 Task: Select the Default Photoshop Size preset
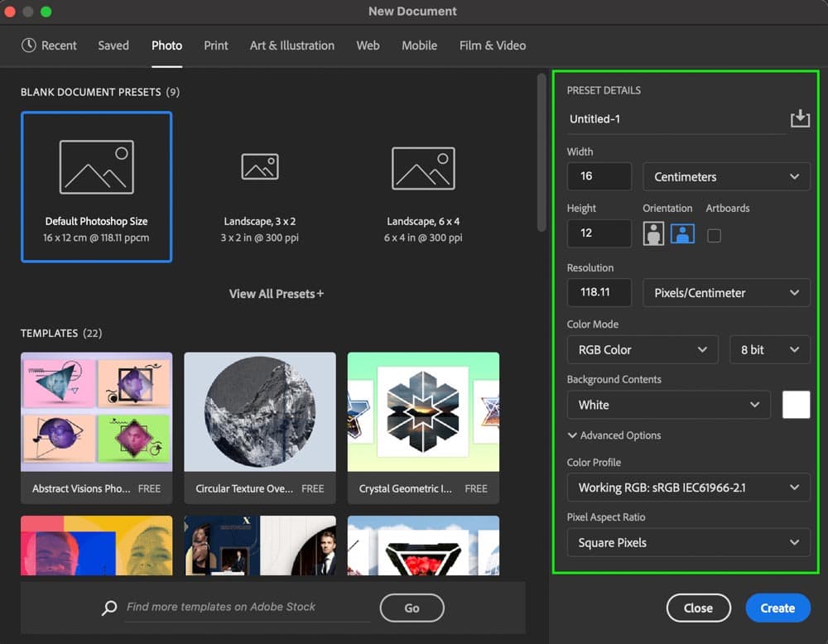click(97, 187)
